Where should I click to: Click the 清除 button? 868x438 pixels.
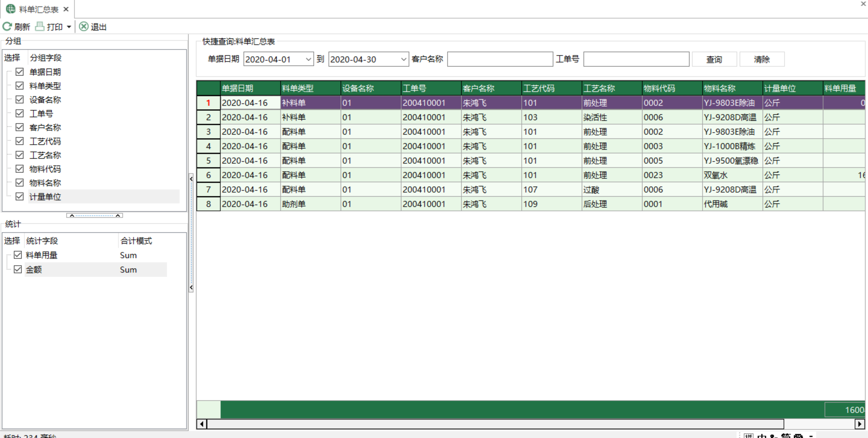point(762,59)
